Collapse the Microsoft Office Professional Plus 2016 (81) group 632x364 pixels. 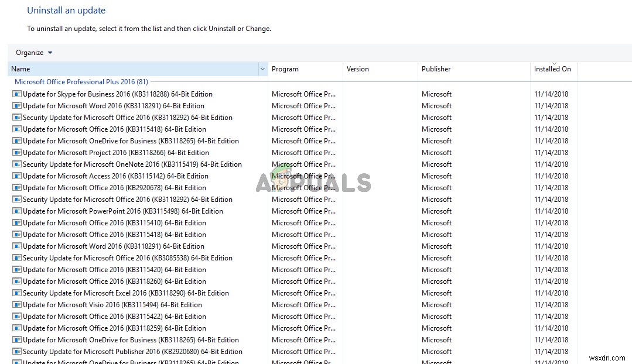click(x=81, y=82)
